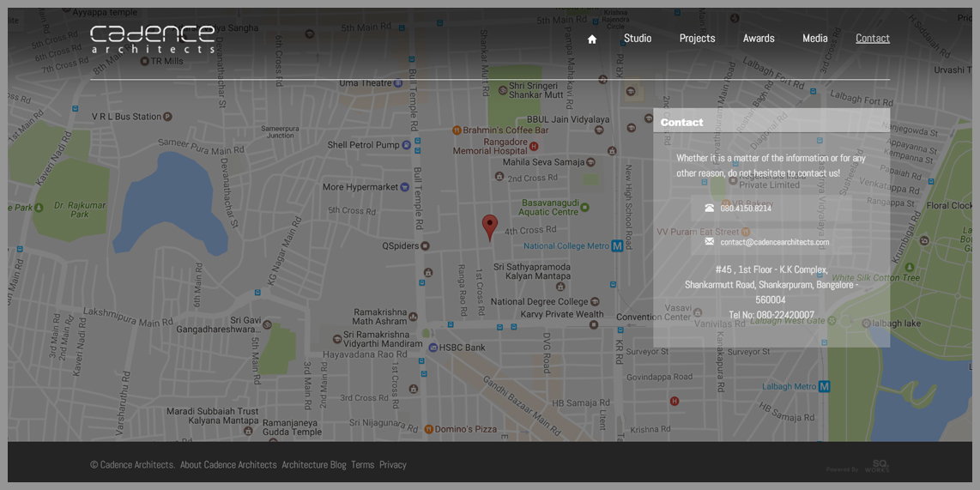Navigate to the Media page
Screen dimensions: 980x490
pyautogui.click(x=814, y=39)
